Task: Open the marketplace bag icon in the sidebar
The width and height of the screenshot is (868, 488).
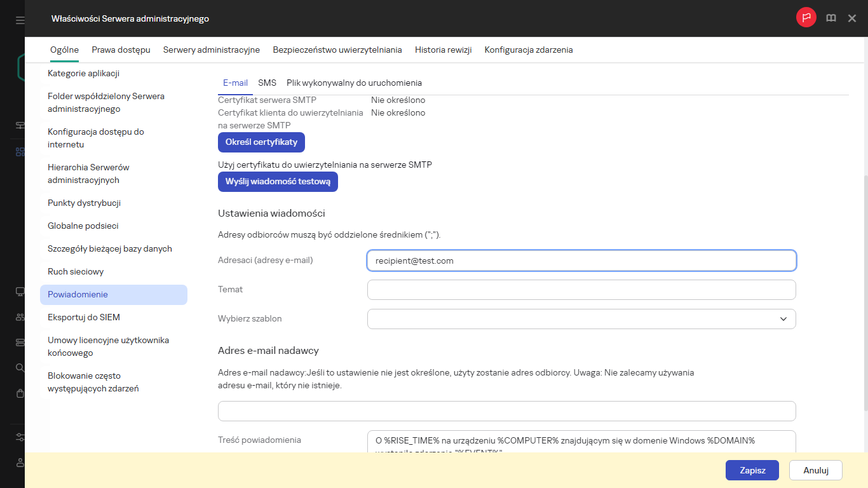Action: 19,393
